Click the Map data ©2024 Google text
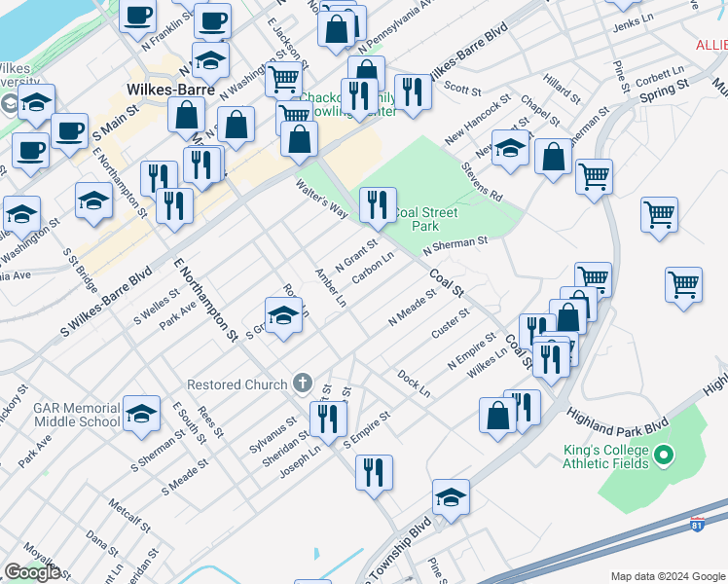The image size is (728, 584). (667, 576)
